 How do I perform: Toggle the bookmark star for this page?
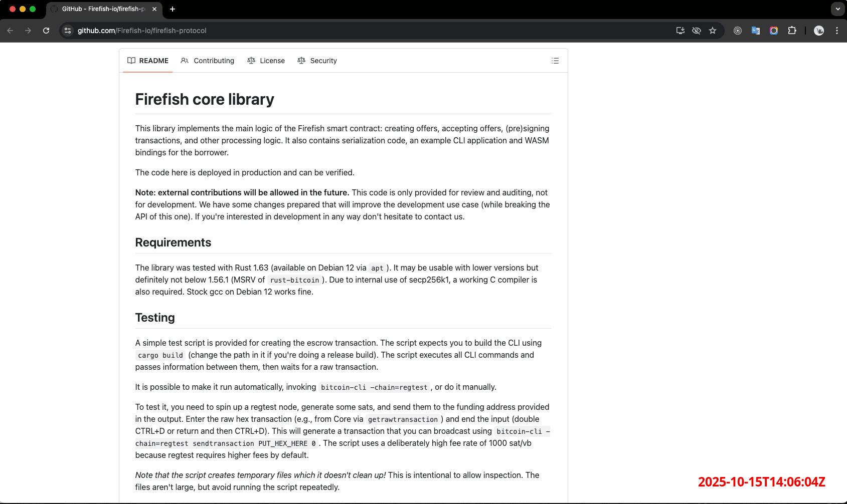coord(713,31)
